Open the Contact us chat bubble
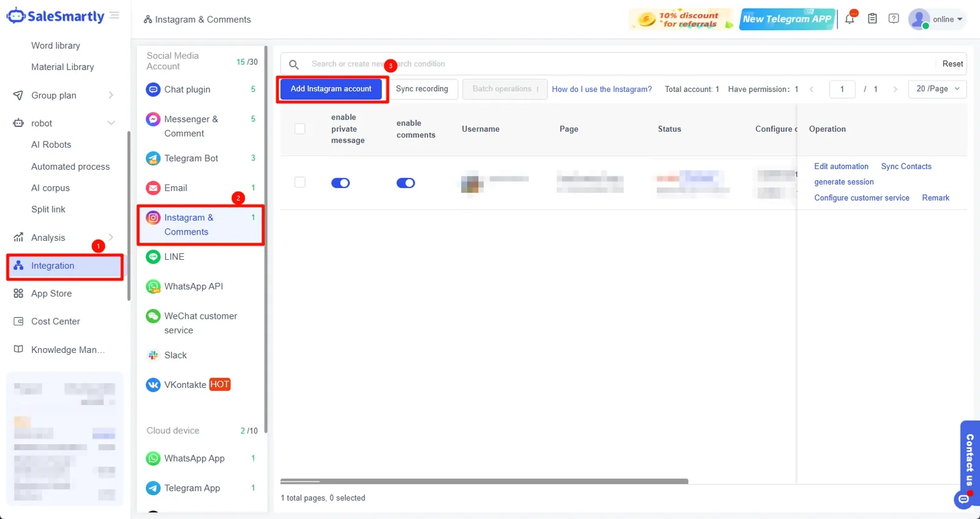The height and width of the screenshot is (519, 980). (x=963, y=499)
